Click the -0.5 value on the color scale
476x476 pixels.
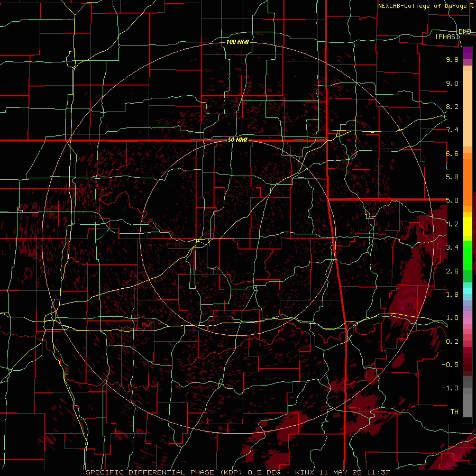coord(450,365)
